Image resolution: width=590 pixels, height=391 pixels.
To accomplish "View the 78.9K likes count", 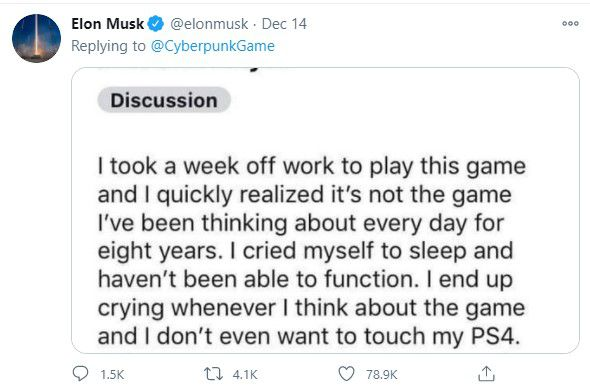I will pyautogui.click(x=382, y=374).
